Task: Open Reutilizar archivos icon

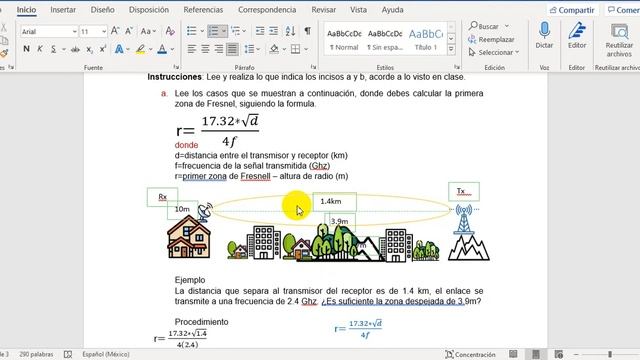Action: 619,40
